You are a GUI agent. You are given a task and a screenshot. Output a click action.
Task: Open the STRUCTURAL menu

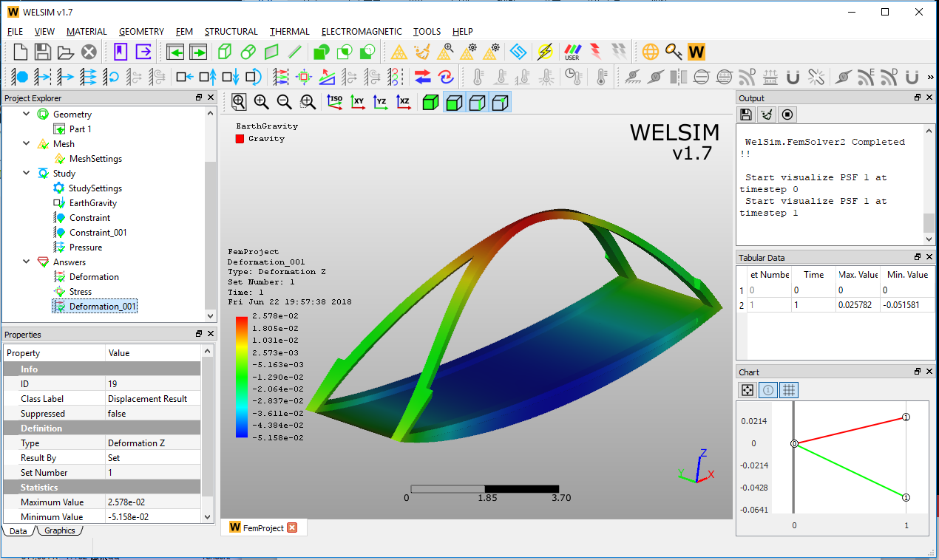coord(231,32)
